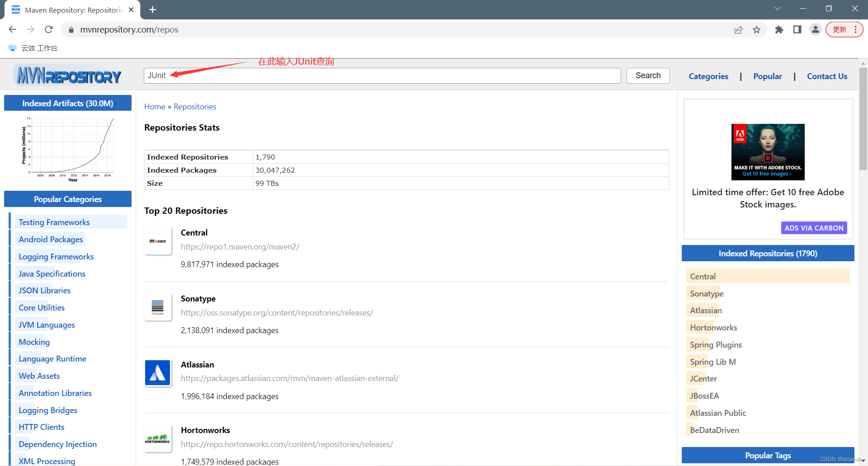Open Testing Frameworks category
This screenshot has width=868, height=466.
[x=54, y=222]
